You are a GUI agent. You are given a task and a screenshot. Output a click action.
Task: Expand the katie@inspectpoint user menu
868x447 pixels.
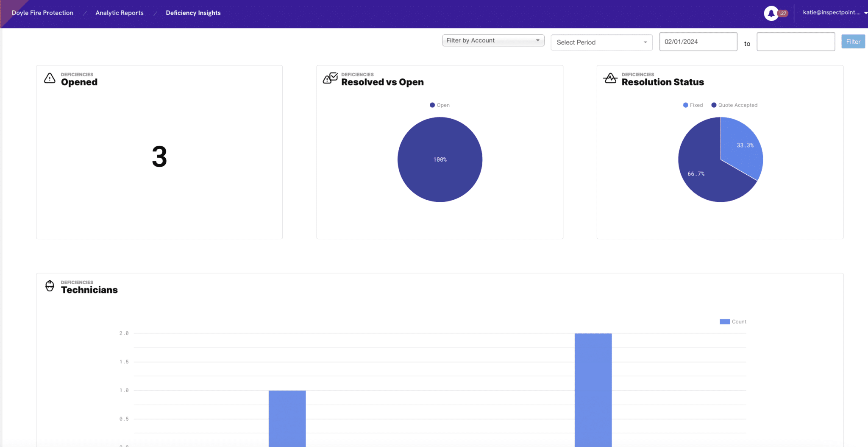pos(834,13)
